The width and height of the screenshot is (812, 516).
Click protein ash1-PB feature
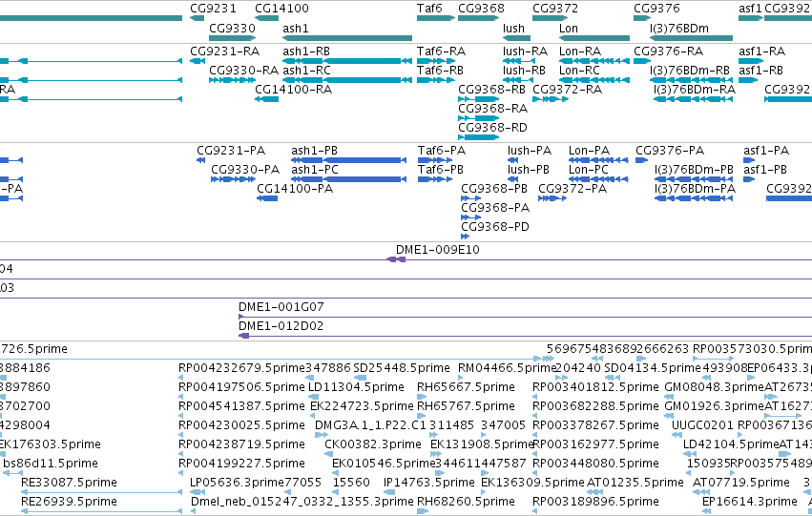click(x=348, y=160)
